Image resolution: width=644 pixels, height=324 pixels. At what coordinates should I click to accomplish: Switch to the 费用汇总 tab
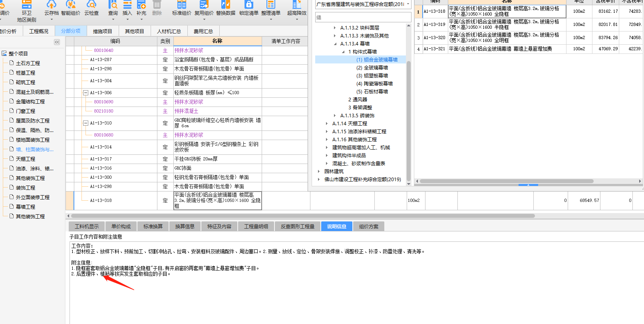point(203,31)
